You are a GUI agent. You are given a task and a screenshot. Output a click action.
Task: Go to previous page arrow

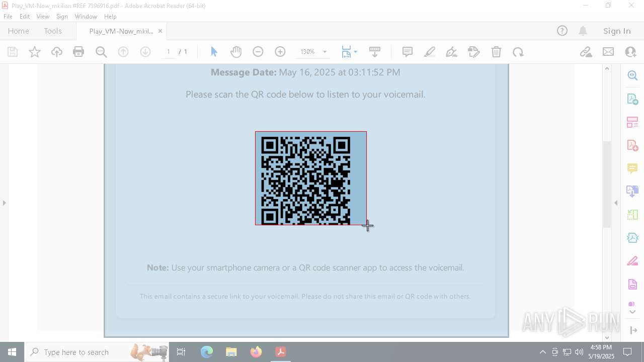(123, 52)
